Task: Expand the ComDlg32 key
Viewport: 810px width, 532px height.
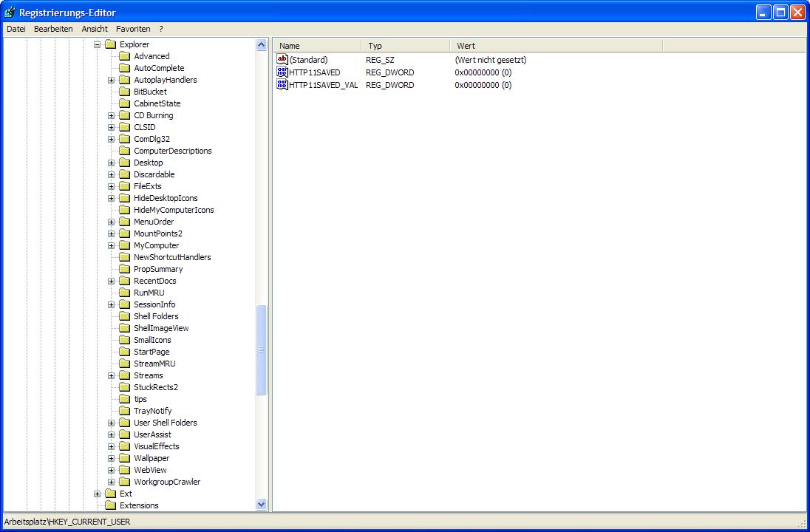Action: click(x=111, y=140)
